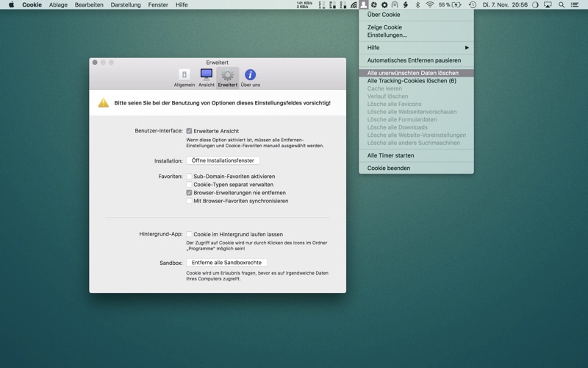
Task: Click the CPU bar meter icon
Action: (322, 4)
